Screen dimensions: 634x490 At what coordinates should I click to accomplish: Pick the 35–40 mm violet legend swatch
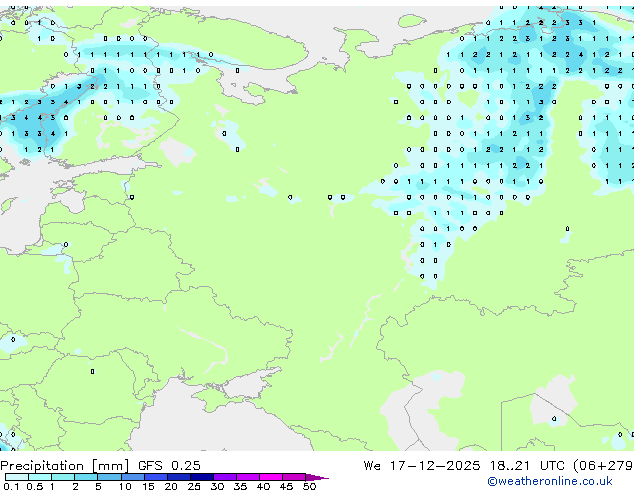pyautogui.click(x=247, y=477)
